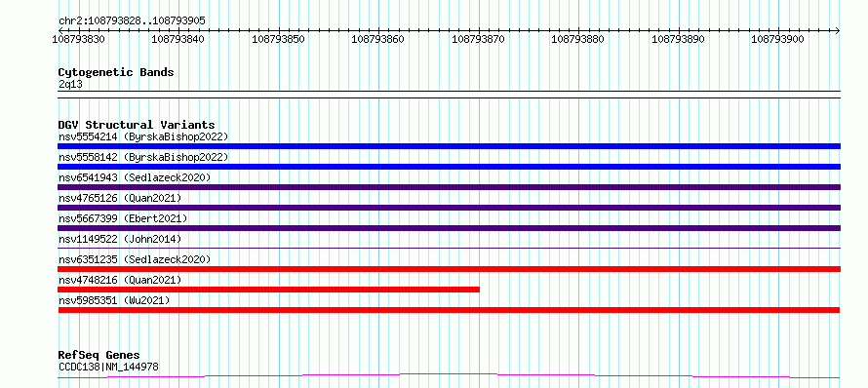Click the nsv5667399 (Ebert2021) label

tap(123, 218)
